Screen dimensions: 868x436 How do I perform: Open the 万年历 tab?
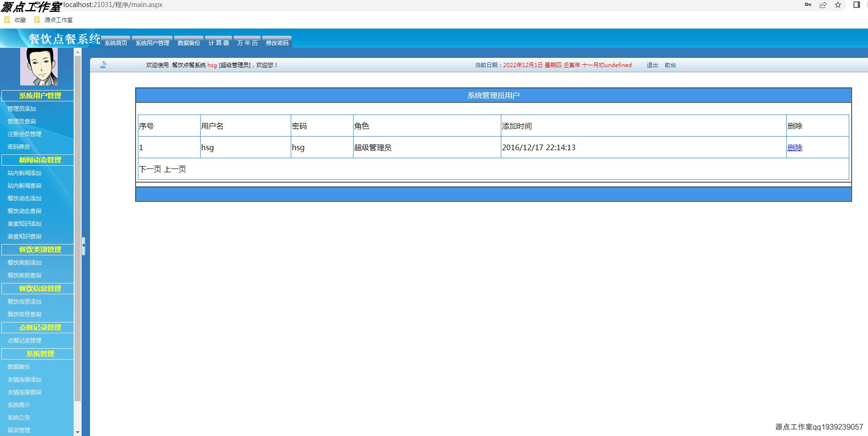tap(247, 42)
